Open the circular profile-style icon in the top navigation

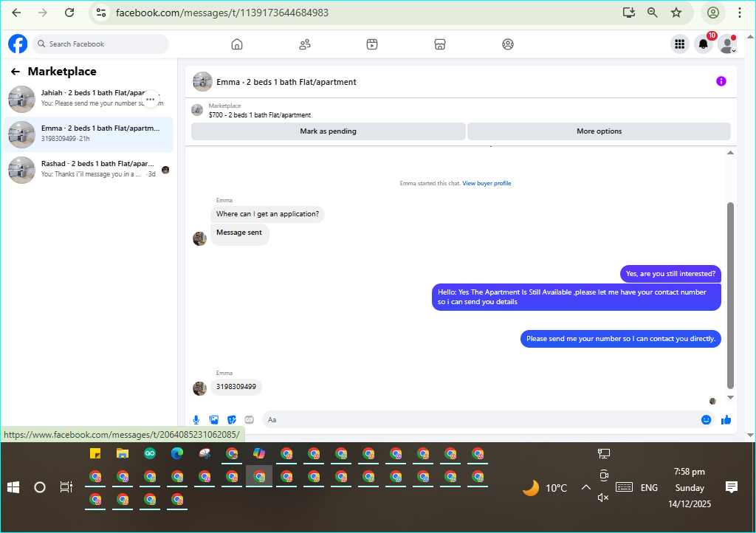pos(508,44)
